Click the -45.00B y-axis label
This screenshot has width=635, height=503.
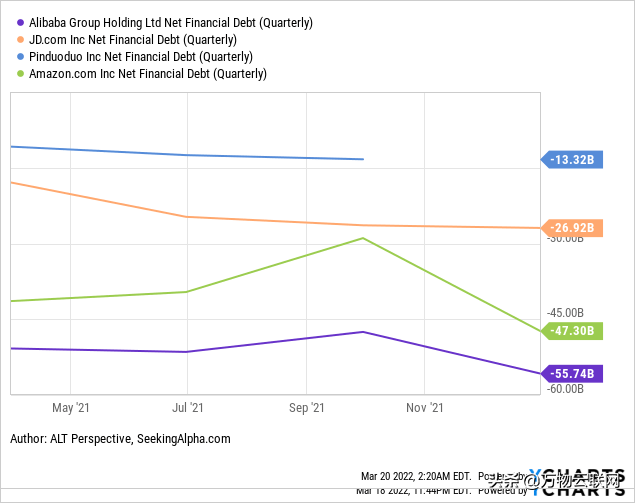coord(565,313)
